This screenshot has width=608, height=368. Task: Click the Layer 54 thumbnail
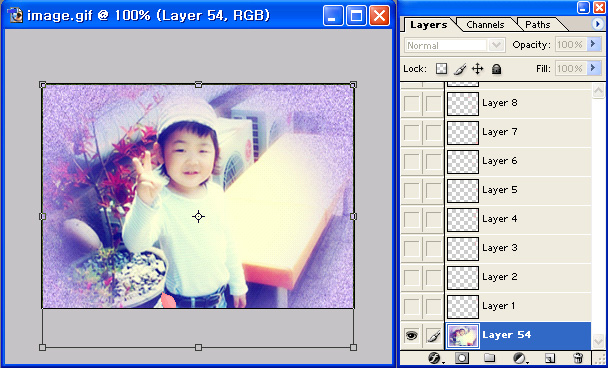(x=463, y=335)
